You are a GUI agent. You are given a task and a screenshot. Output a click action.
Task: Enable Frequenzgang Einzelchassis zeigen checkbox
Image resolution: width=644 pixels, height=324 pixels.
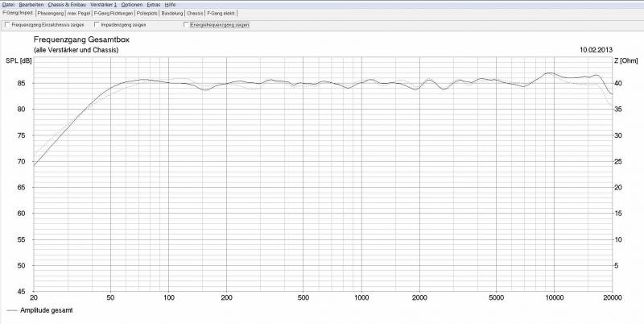8,25
